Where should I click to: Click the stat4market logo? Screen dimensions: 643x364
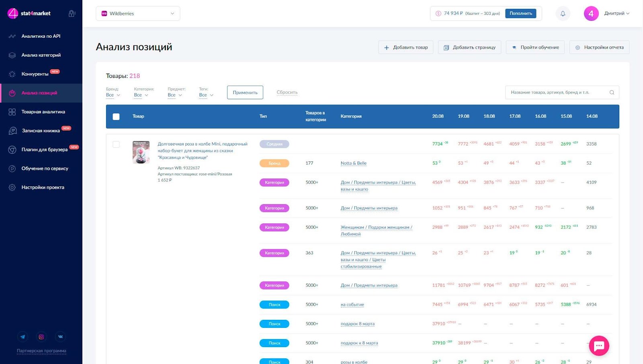coord(29,13)
